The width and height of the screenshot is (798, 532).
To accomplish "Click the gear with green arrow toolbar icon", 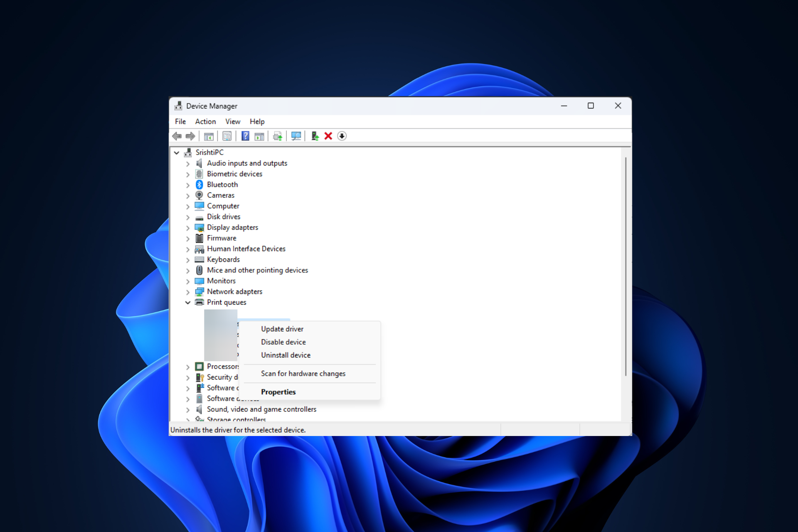I will [278, 136].
